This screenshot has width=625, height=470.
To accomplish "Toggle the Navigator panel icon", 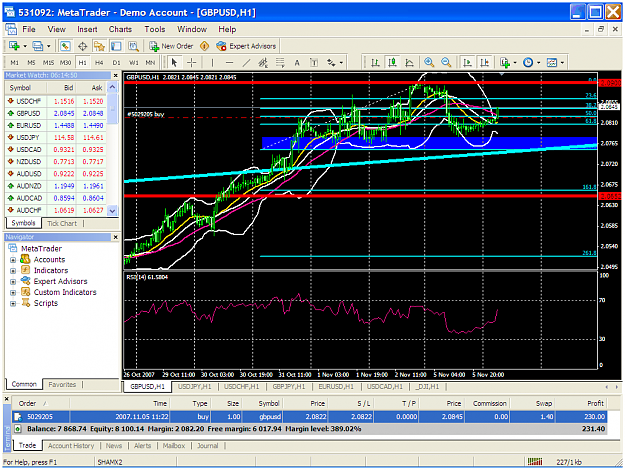I will click(x=99, y=46).
